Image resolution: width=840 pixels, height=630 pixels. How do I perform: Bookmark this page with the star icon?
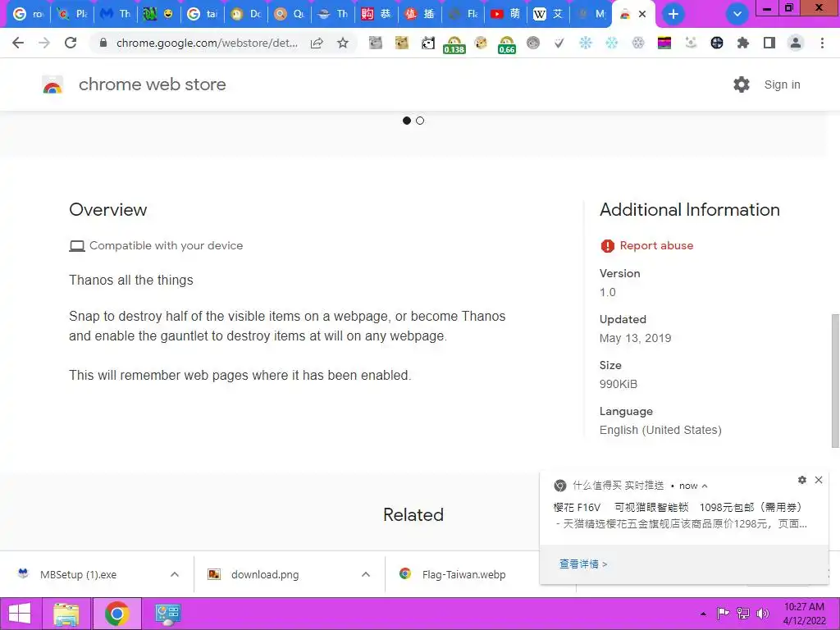pos(343,43)
